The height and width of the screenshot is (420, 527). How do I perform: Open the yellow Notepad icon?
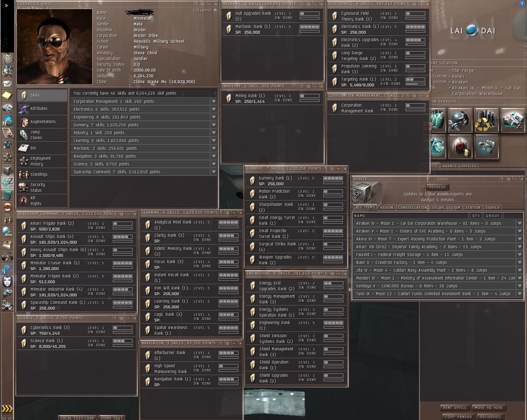(x=7, y=96)
